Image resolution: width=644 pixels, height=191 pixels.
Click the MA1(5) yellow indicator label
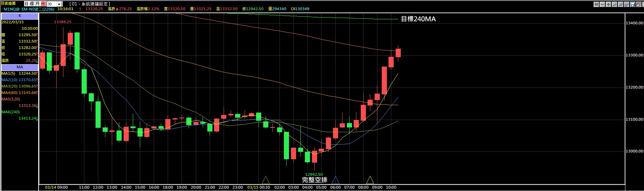(8, 73)
